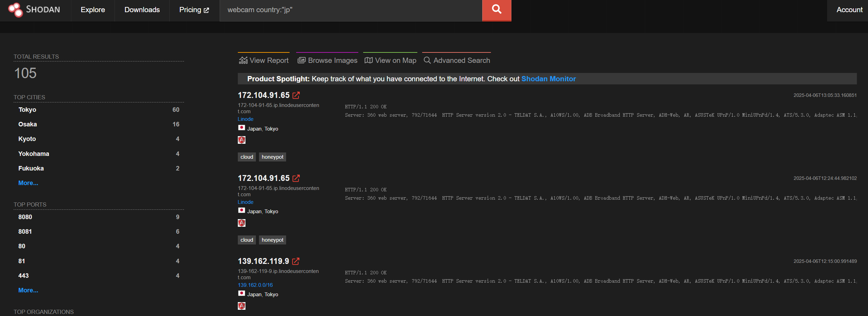The height and width of the screenshot is (316, 868).
Task: Show more top cities
Action: click(x=28, y=183)
